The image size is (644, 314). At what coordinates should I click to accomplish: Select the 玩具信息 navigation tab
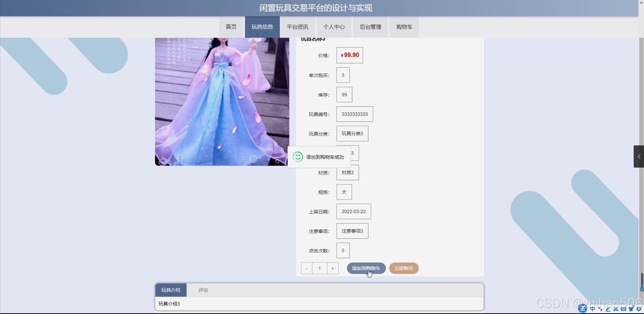(262, 27)
